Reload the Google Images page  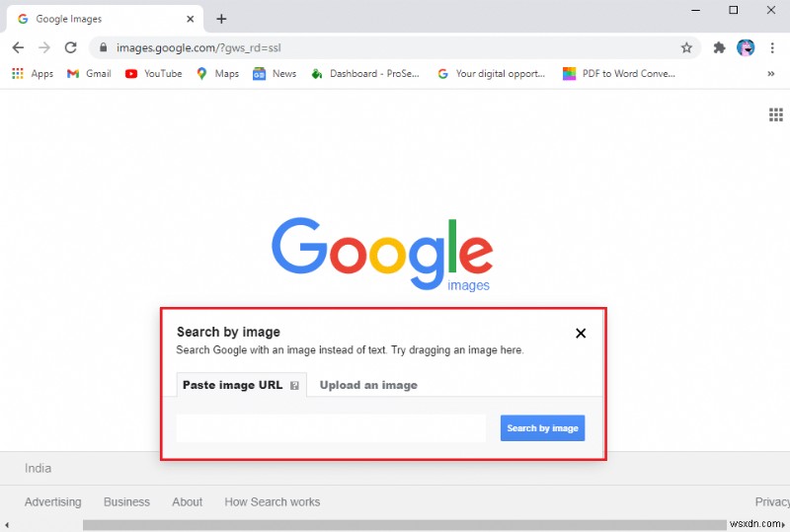[70, 47]
